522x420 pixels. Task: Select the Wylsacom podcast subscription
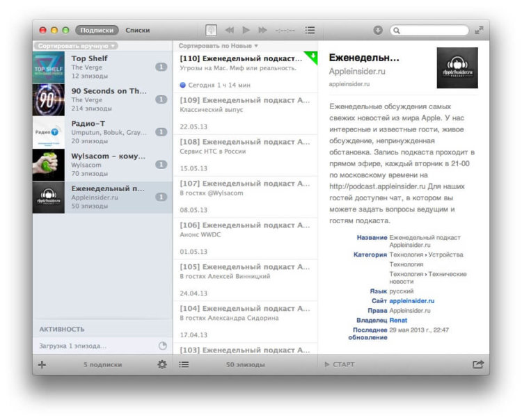pyautogui.click(x=102, y=165)
